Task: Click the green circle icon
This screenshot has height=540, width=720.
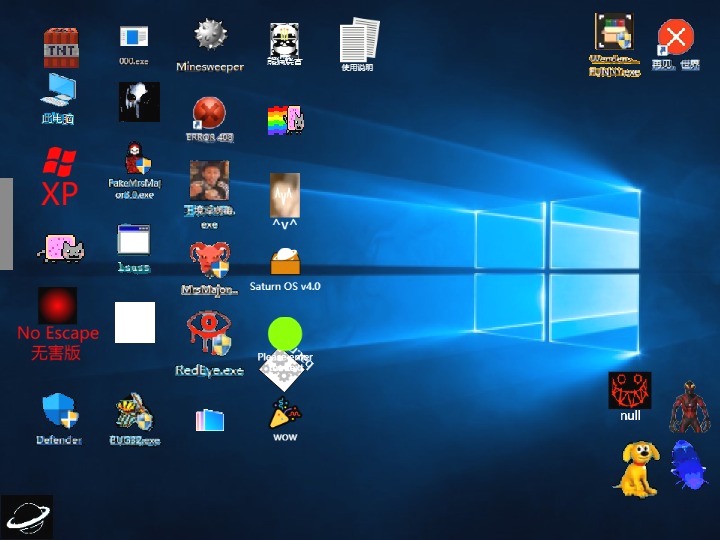Action: 285,334
